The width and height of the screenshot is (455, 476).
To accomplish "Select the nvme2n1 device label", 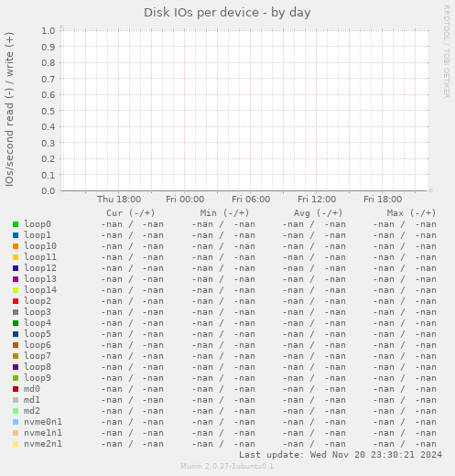I will pos(43,444).
